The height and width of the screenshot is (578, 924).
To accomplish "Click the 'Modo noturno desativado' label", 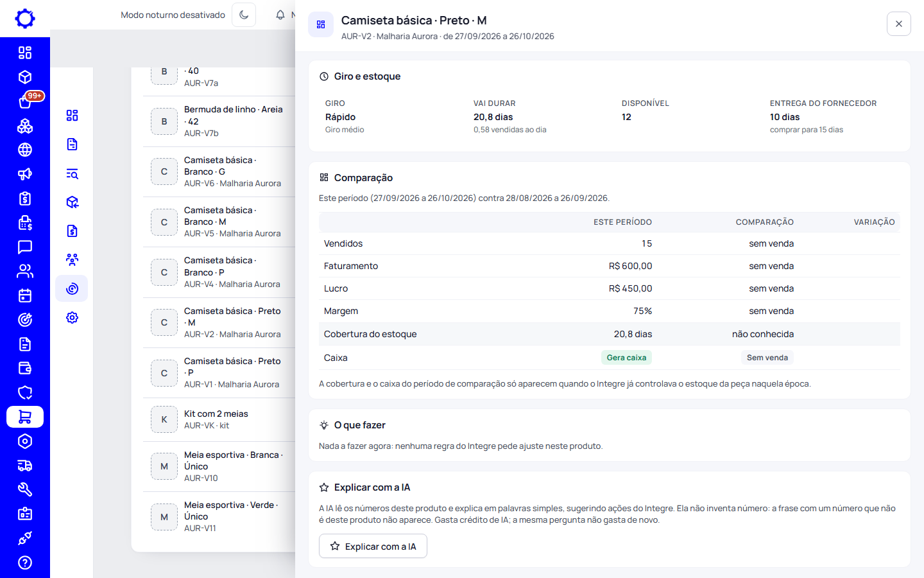I will (173, 15).
